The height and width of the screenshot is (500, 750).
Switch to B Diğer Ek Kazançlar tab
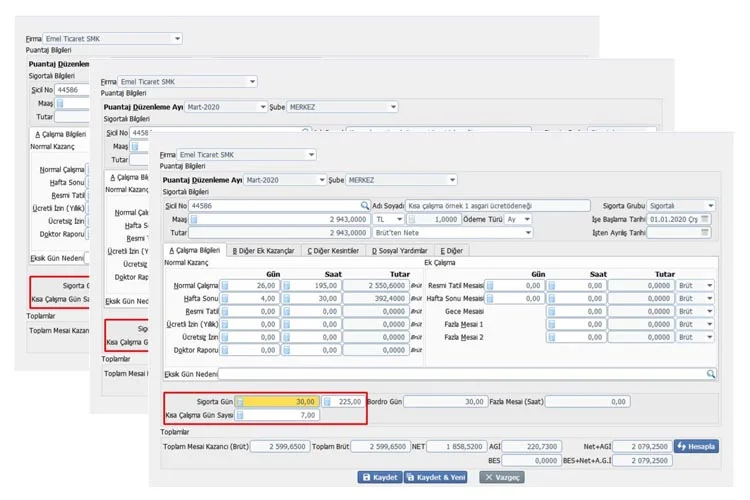point(263,251)
